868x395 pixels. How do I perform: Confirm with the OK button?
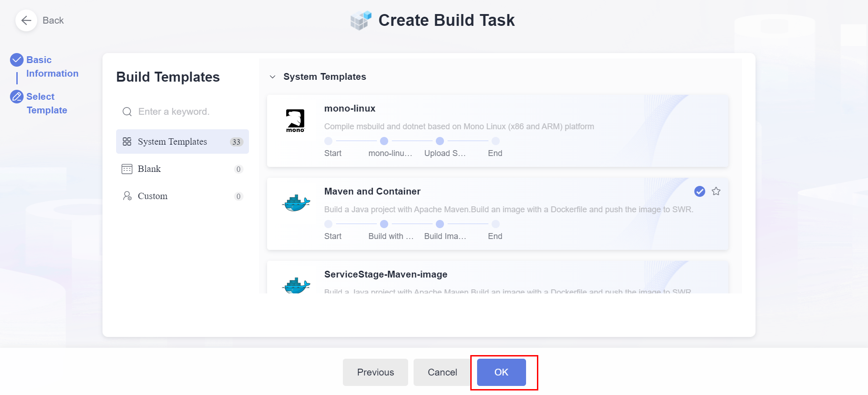click(501, 372)
